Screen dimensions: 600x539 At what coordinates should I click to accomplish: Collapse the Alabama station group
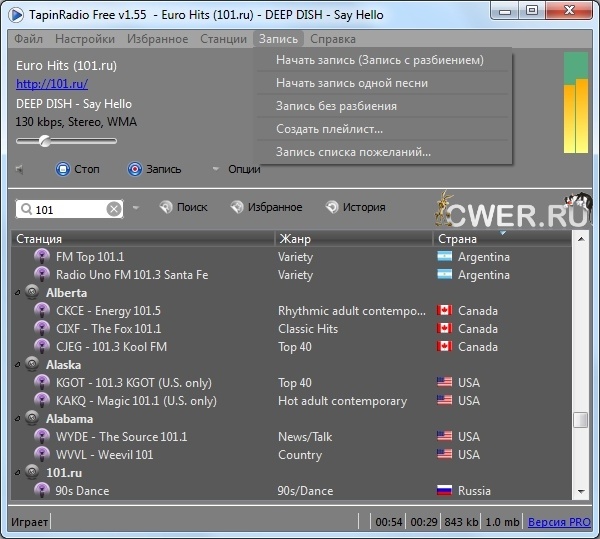tap(17, 419)
